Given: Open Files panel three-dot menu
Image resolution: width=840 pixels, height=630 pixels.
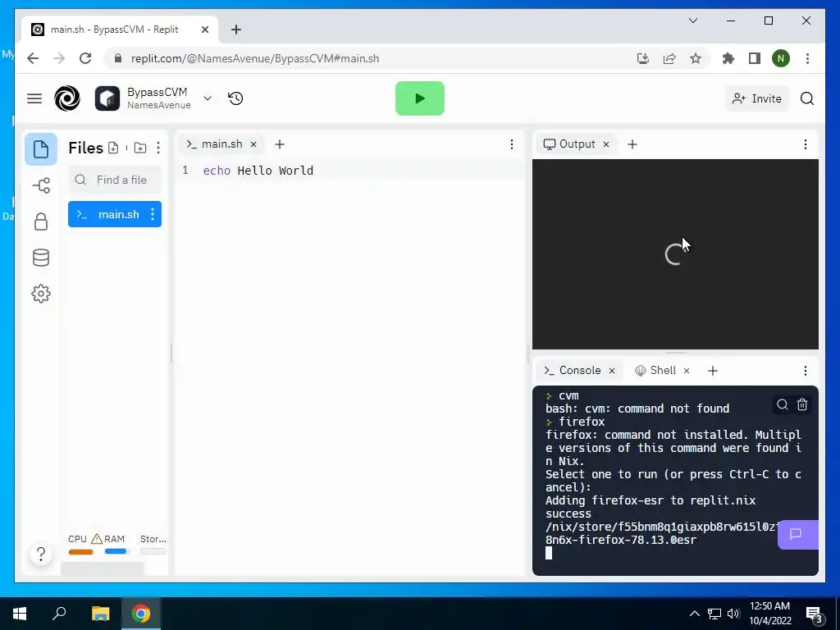Looking at the screenshot, I should coord(158,148).
